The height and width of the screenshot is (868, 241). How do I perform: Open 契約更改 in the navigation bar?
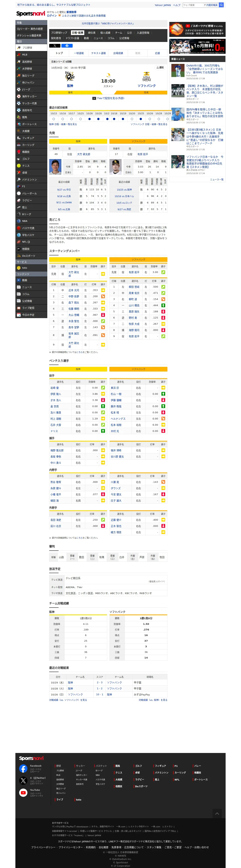56,38
